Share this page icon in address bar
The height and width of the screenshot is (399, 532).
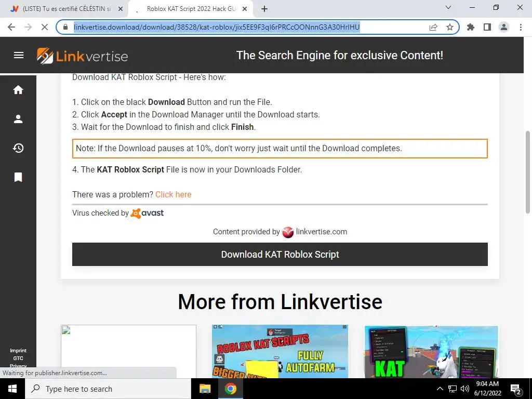click(x=433, y=27)
